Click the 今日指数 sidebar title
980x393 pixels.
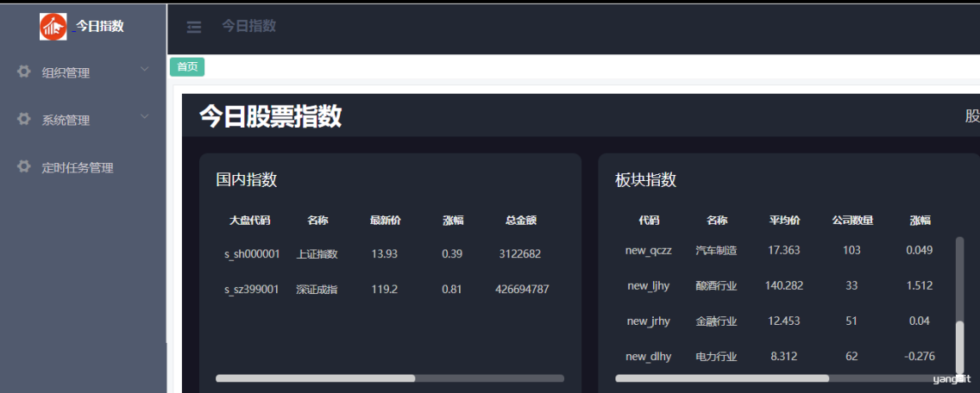click(x=100, y=26)
